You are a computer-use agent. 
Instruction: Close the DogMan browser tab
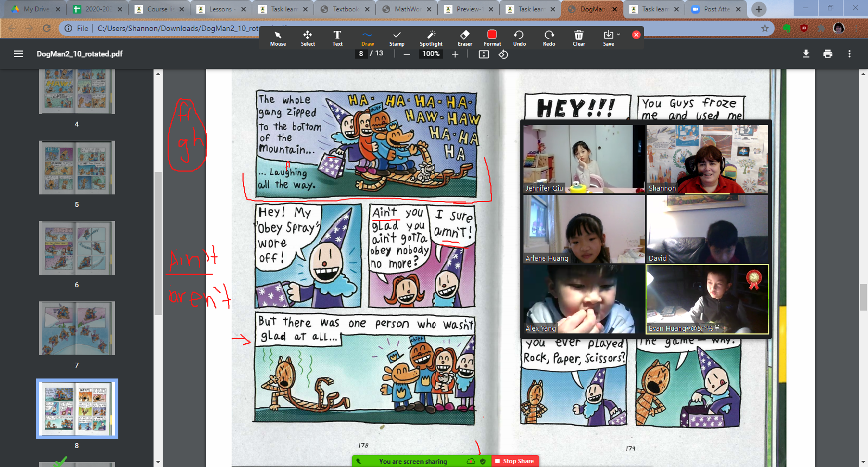point(615,9)
